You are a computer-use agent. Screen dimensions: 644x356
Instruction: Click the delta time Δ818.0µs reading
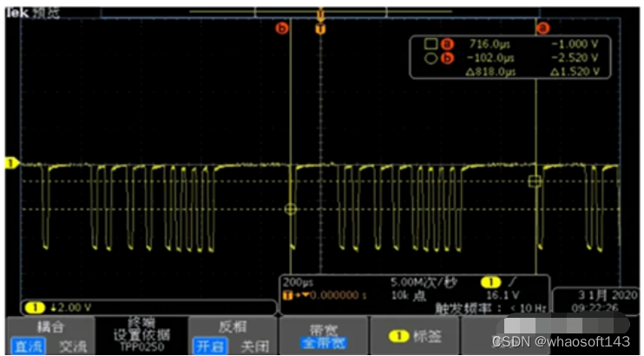point(490,71)
